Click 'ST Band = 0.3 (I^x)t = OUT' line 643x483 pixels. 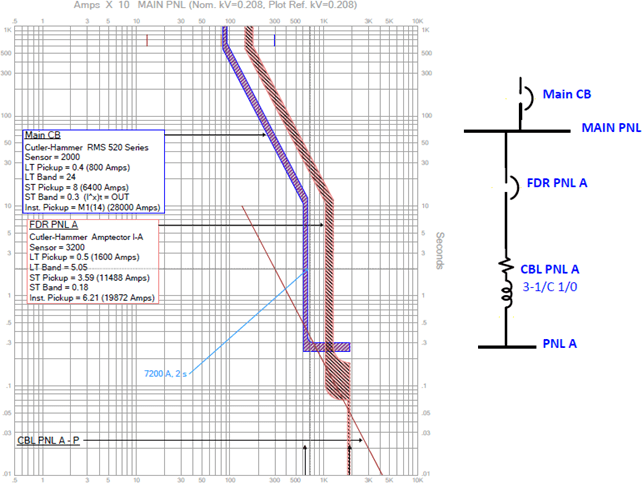point(77,197)
